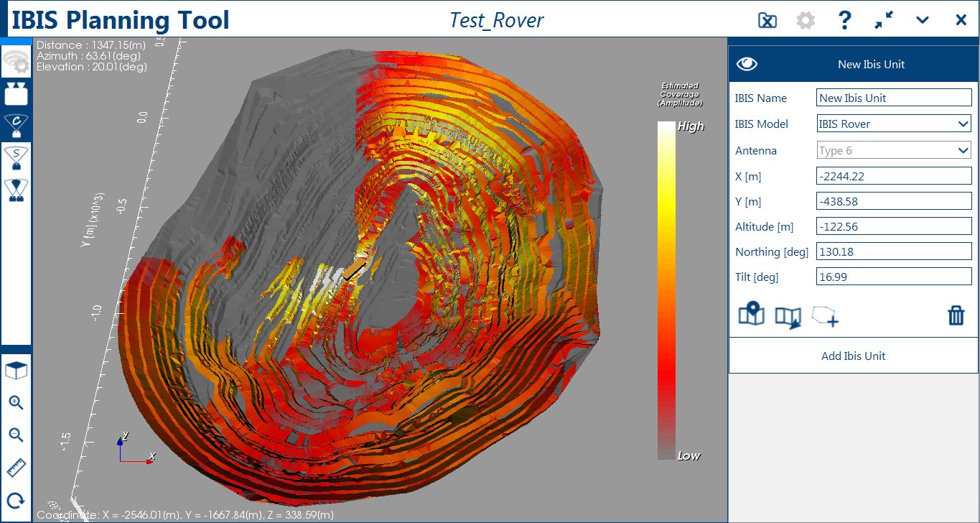Click the map with arrow import icon
The height and width of the screenshot is (523, 980).
coord(788,317)
